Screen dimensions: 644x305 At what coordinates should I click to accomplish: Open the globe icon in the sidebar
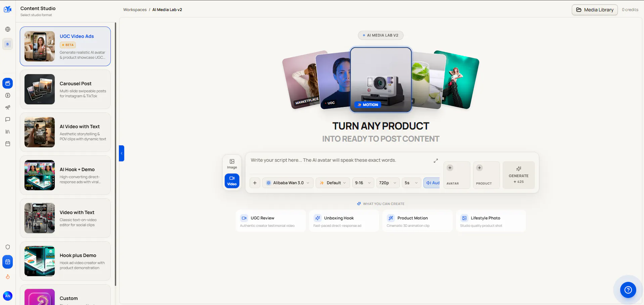[8, 29]
